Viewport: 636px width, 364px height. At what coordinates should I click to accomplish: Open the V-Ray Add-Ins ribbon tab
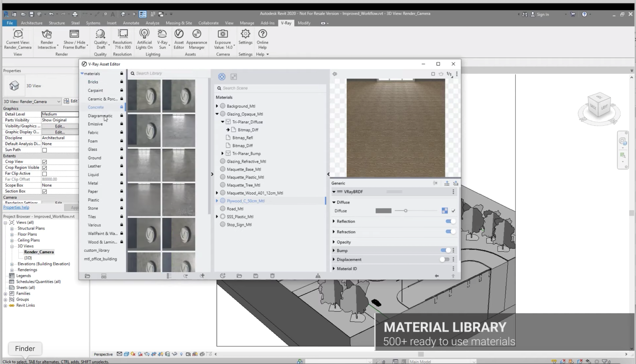pos(286,23)
